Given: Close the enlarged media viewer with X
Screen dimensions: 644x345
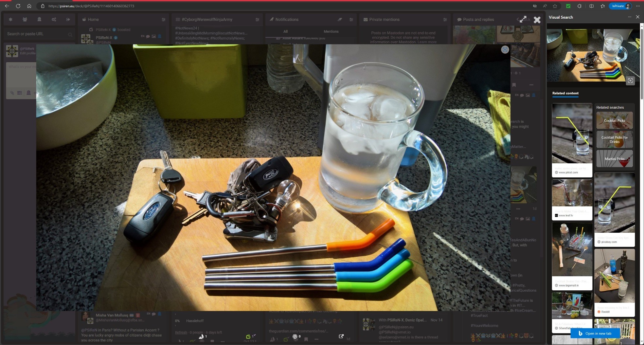Looking at the screenshot, I should click(537, 20).
